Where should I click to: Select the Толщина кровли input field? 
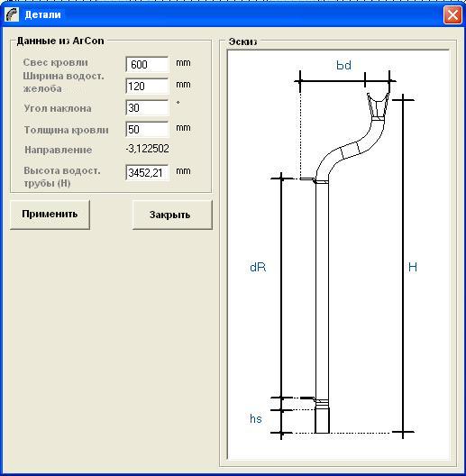click(147, 129)
